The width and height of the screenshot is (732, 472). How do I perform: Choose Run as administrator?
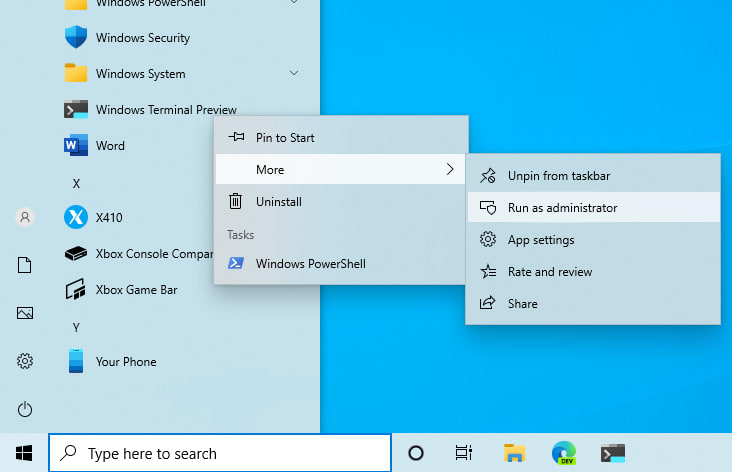(x=593, y=208)
